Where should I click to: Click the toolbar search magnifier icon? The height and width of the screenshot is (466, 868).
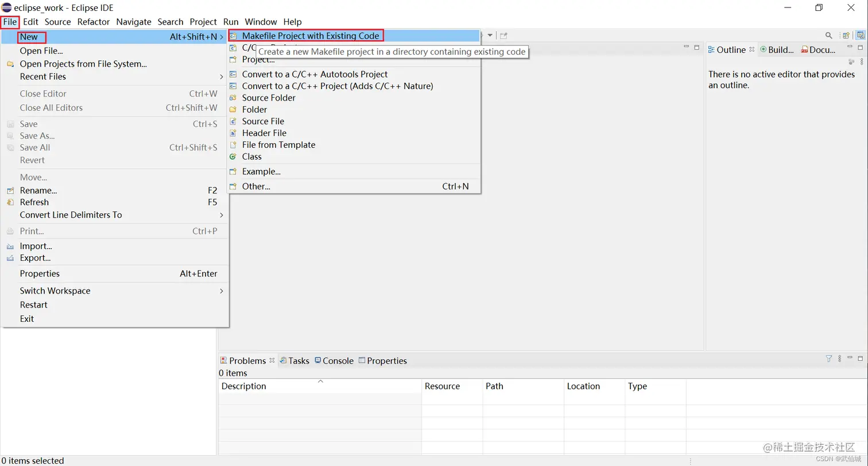[828, 36]
